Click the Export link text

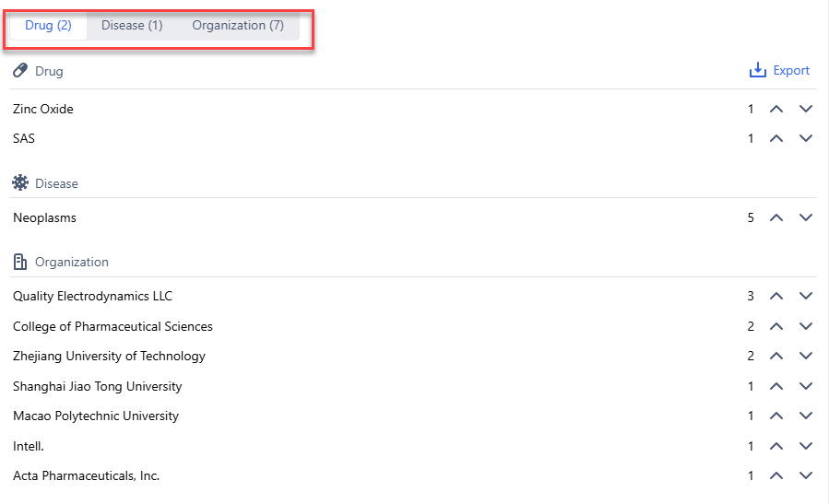point(791,71)
